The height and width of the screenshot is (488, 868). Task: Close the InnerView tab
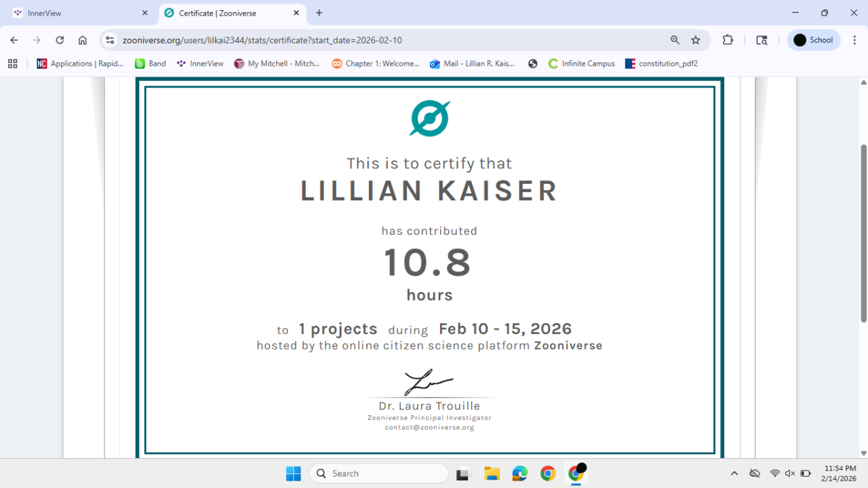pyautogui.click(x=144, y=13)
